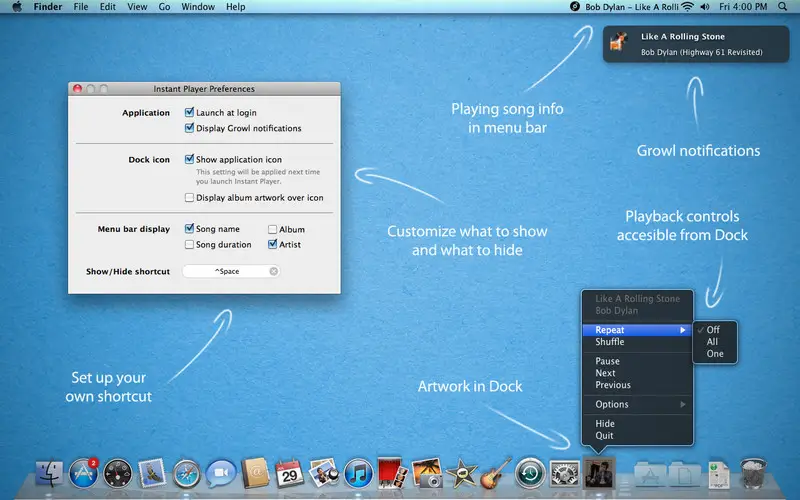Click the menu bar clock Fri 4:00 PM
The height and width of the screenshot is (500, 800).
coord(743,7)
